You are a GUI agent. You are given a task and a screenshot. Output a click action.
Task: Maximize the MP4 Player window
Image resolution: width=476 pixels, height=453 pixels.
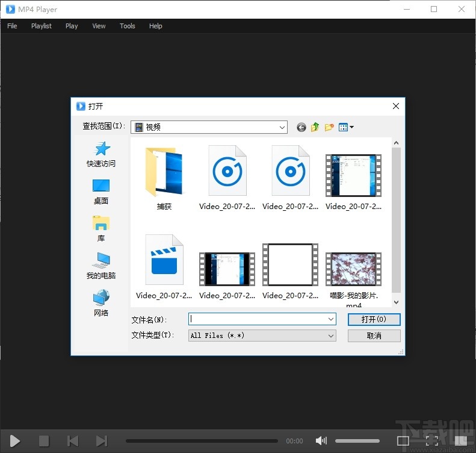pos(434,9)
